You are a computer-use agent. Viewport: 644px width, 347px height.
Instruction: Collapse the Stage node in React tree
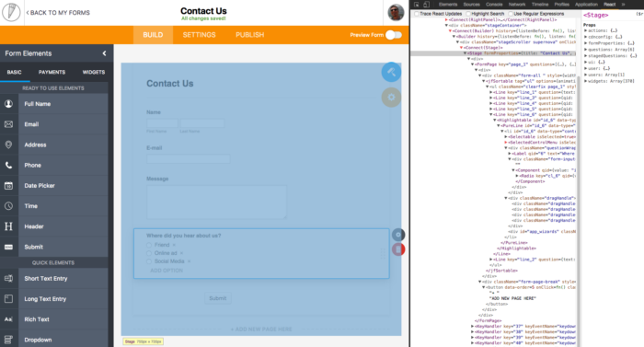pyautogui.click(x=466, y=53)
